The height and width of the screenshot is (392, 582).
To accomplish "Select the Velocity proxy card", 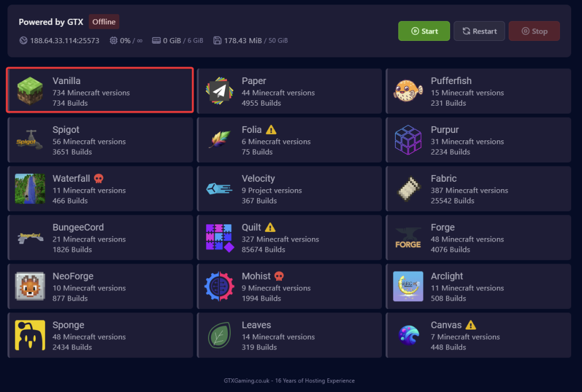I will [x=289, y=189].
